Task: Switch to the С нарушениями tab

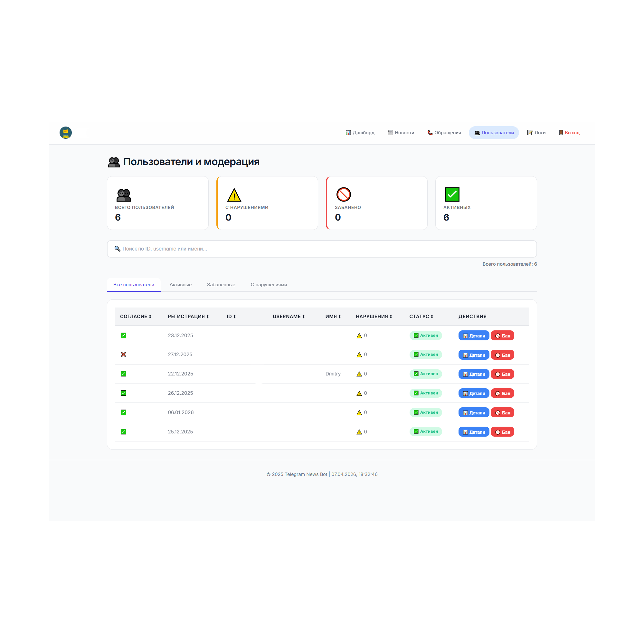Action: 269,285
